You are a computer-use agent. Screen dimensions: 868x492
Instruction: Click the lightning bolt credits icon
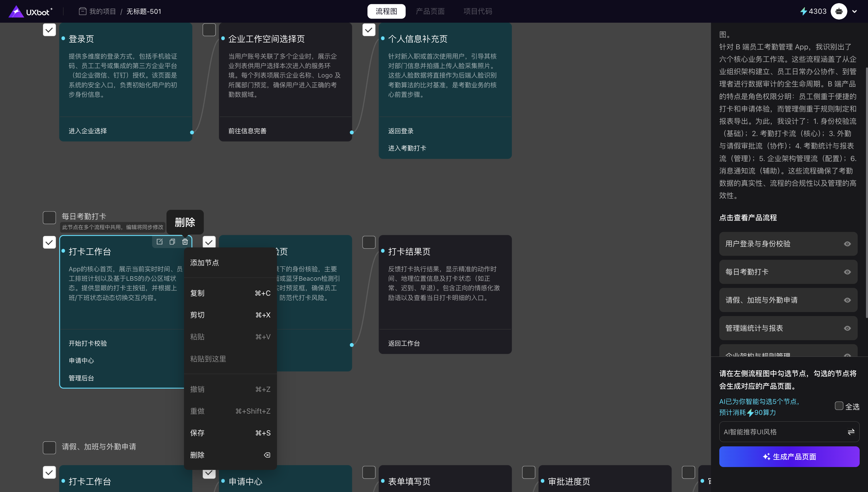click(803, 11)
